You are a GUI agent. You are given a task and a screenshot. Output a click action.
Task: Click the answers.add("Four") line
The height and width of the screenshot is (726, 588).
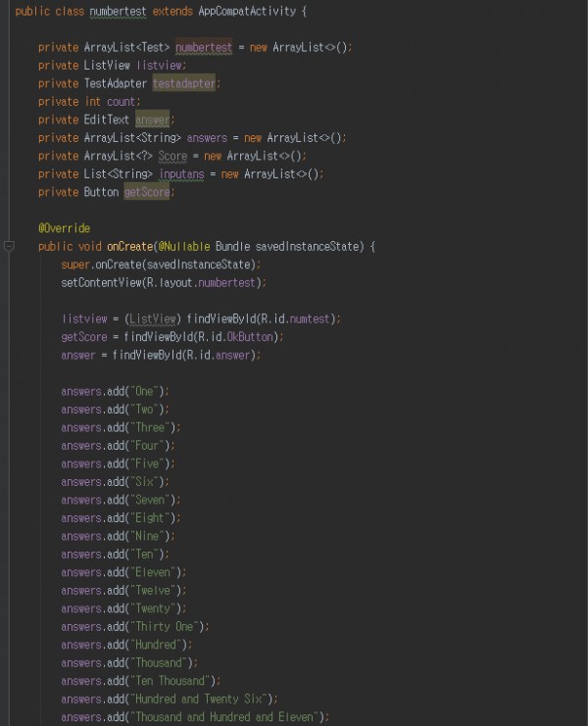[x=118, y=446]
